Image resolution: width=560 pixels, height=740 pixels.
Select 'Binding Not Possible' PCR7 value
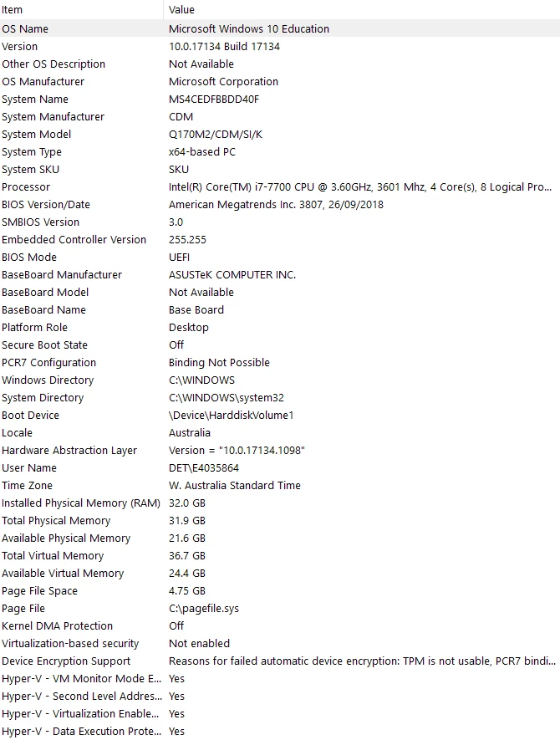(219, 362)
